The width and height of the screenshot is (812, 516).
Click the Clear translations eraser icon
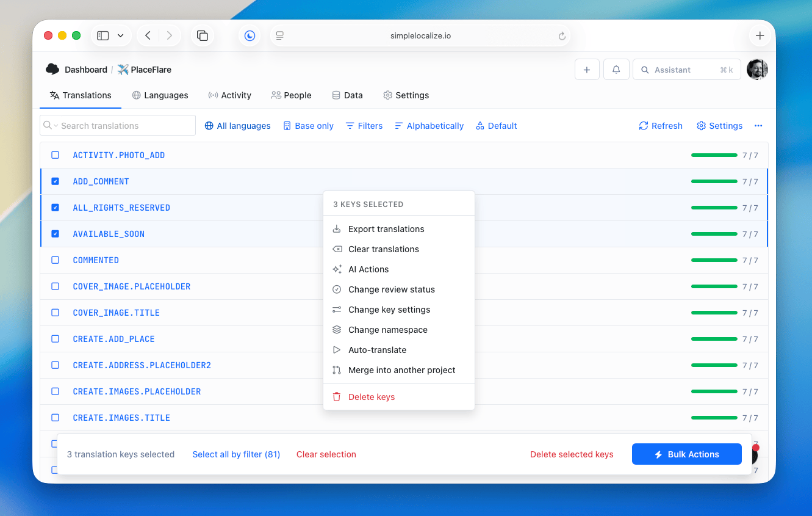click(337, 249)
